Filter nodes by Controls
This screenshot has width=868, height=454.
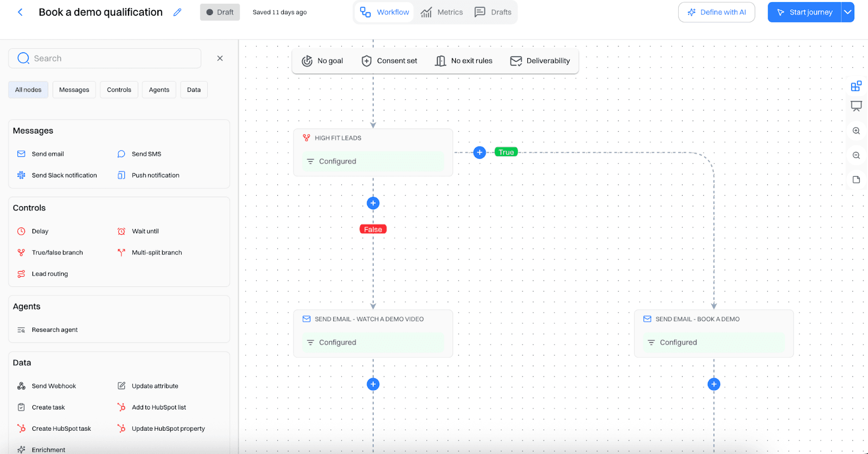click(x=119, y=89)
